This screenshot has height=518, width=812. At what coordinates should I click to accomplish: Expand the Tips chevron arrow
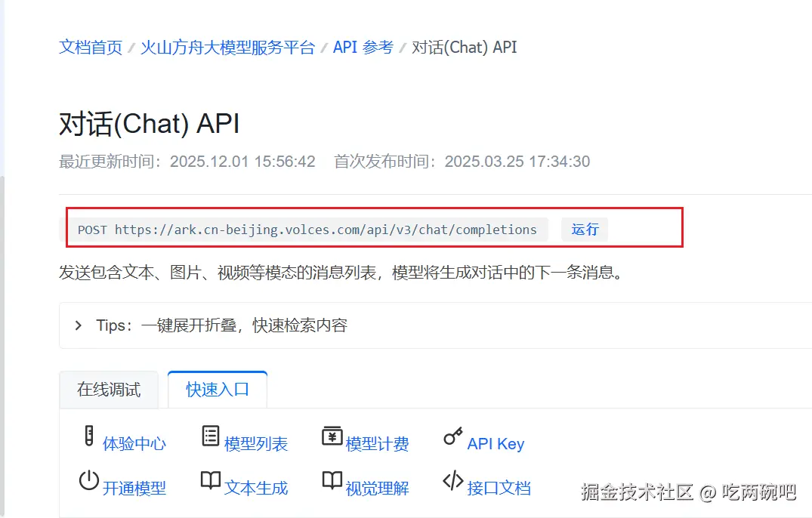point(79,325)
